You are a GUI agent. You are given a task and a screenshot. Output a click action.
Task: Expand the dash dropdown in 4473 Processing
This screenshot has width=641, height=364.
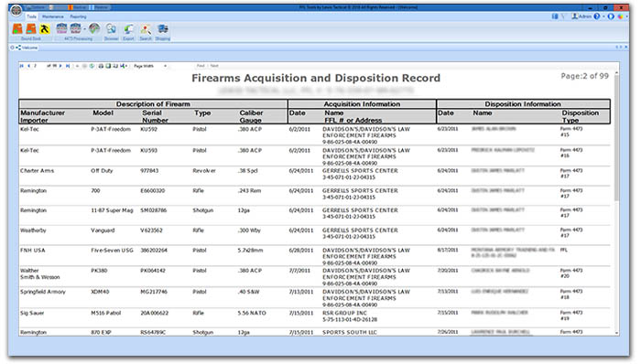(x=85, y=28)
